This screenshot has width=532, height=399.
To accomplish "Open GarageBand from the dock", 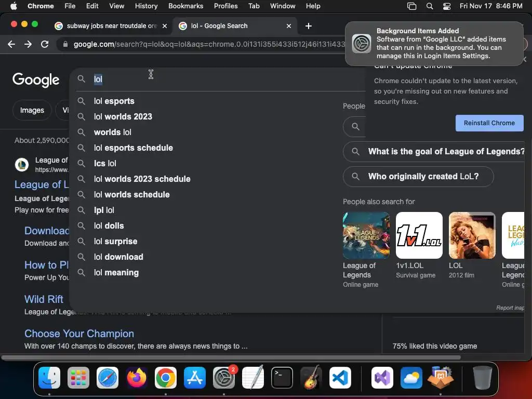I will click(311, 378).
